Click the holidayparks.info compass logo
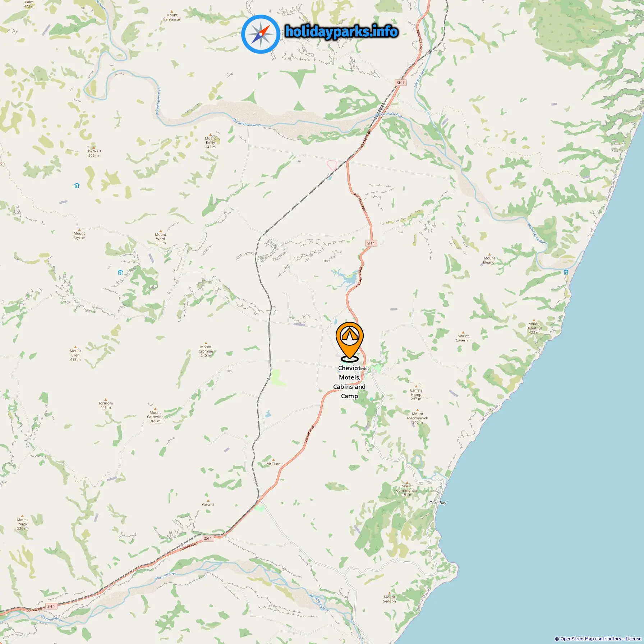Image resolution: width=644 pixels, height=644 pixels. pyautogui.click(x=261, y=34)
